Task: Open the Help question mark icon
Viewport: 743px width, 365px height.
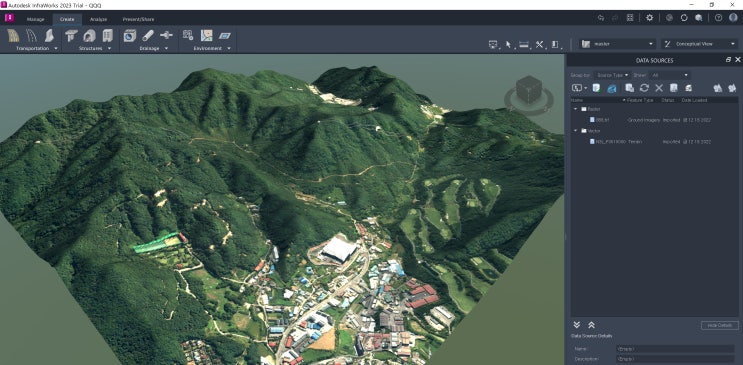Action: point(718,18)
